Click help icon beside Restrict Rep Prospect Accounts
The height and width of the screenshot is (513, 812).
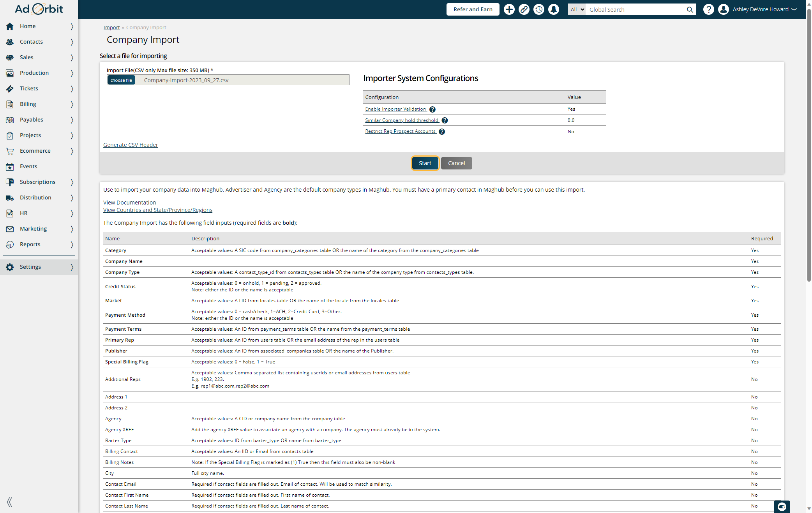(442, 132)
